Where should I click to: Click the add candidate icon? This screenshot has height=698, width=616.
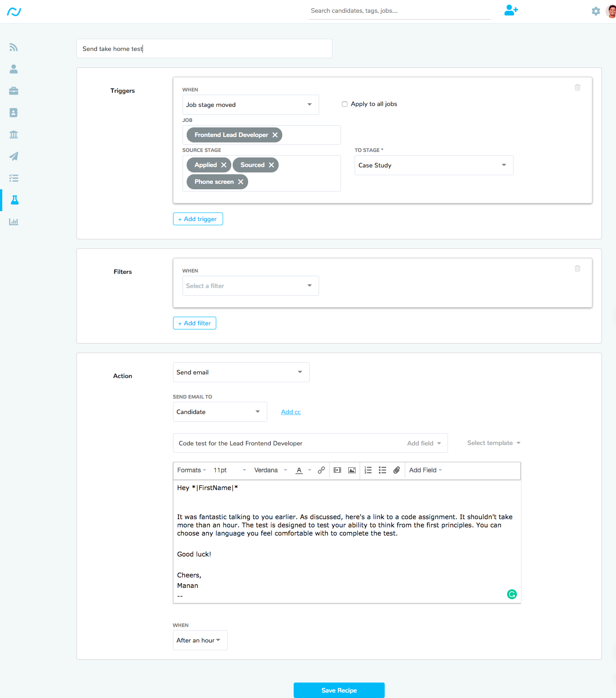[x=511, y=10]
